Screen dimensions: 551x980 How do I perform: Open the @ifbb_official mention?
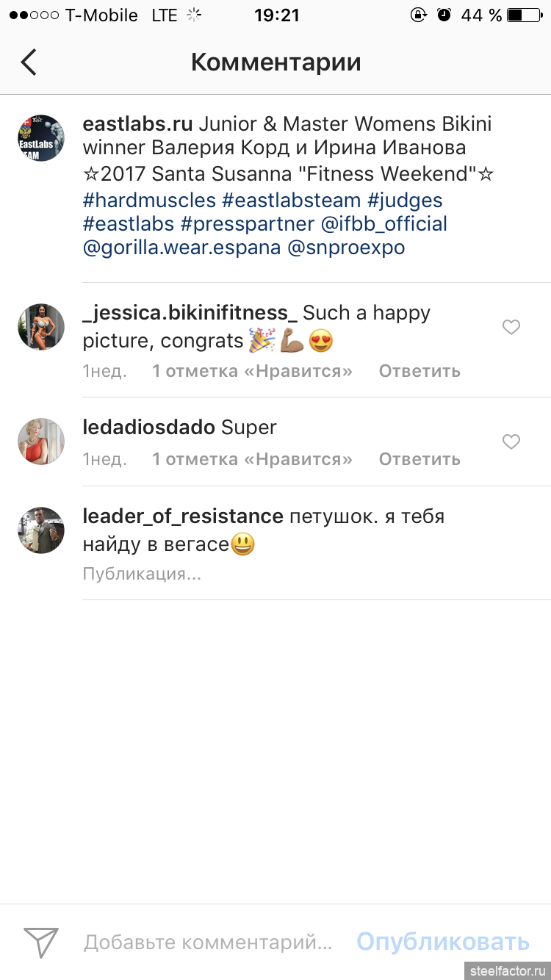point(384,224)
